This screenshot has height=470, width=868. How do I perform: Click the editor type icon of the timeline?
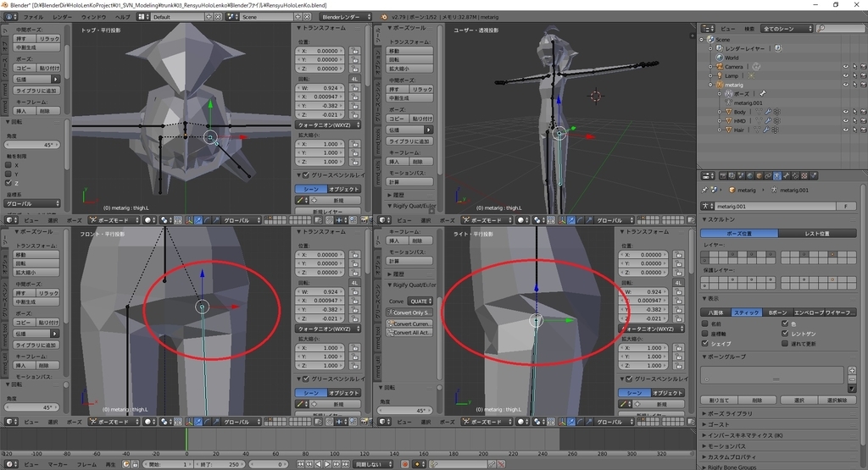pyautogui.click(x=10, y=464)
